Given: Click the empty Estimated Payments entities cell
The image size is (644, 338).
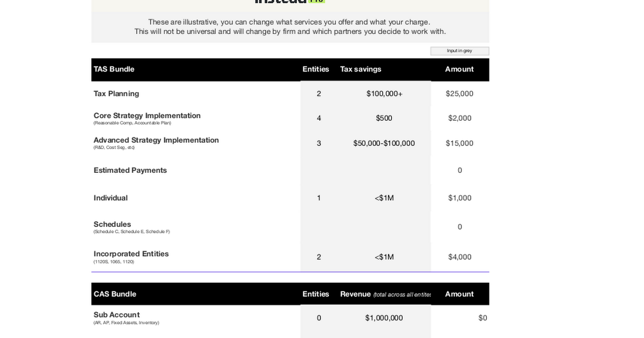Looking at the screenshot, I should 319,170.
